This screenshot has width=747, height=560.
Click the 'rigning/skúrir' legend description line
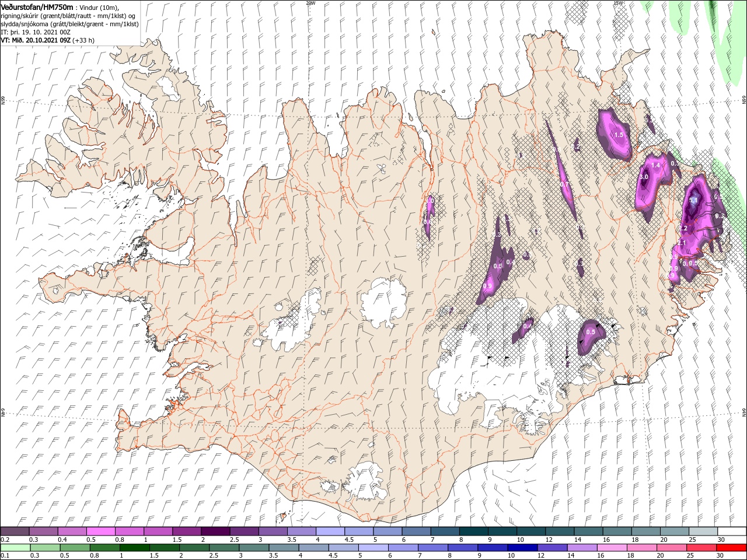(x=68, y=16)
